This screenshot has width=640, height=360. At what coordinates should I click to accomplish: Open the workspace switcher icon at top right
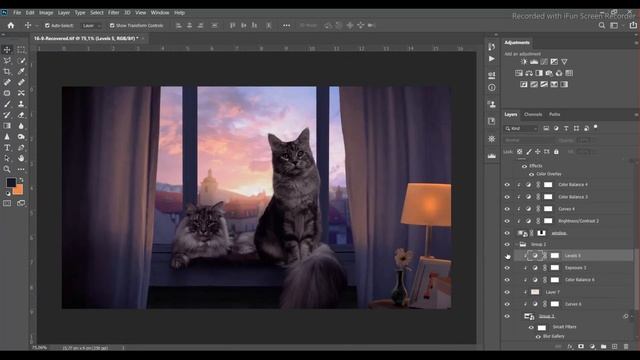pyautogui.click(x=614, y=25)
